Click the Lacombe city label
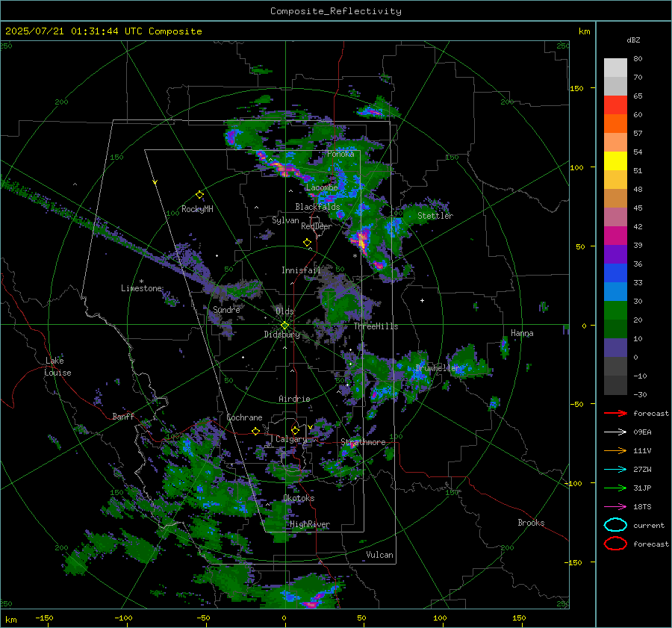 (x=322, y=187)
